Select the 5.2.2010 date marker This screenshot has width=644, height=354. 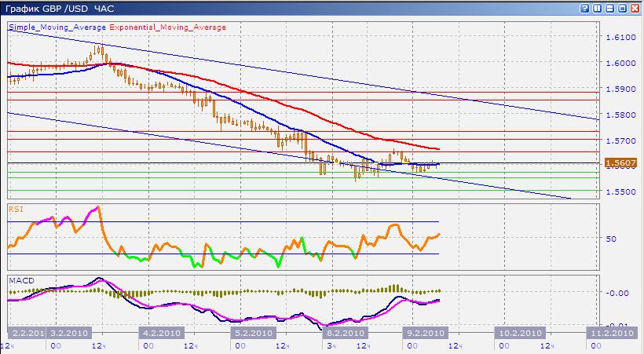pos(254,333)
